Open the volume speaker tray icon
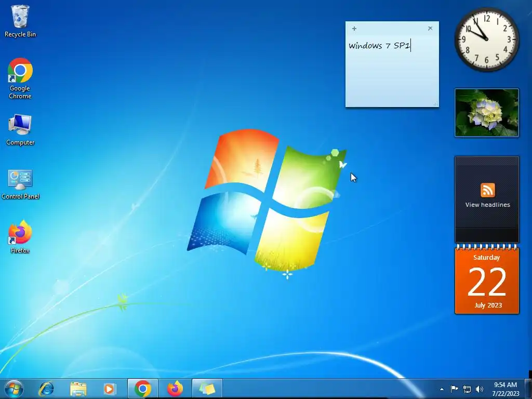532x399 pixels. tap(480, 389)
